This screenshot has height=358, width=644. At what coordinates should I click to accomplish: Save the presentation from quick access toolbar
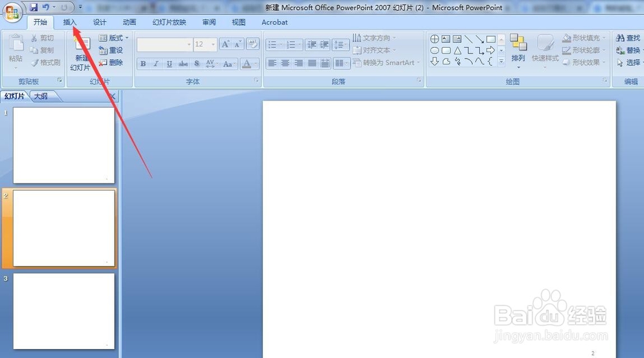pyautogui.click(x=33, y=7)
